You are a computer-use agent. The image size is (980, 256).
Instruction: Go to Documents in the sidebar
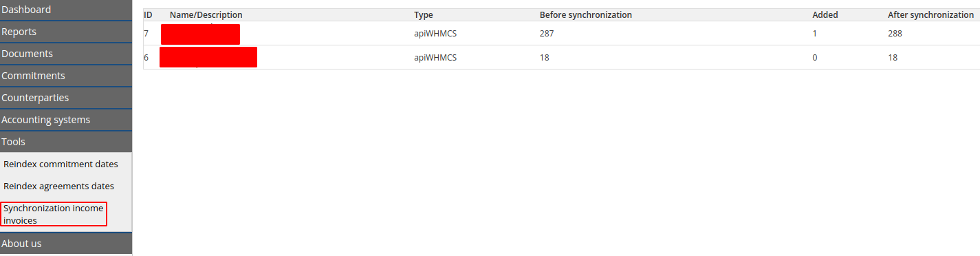point(66,54)
